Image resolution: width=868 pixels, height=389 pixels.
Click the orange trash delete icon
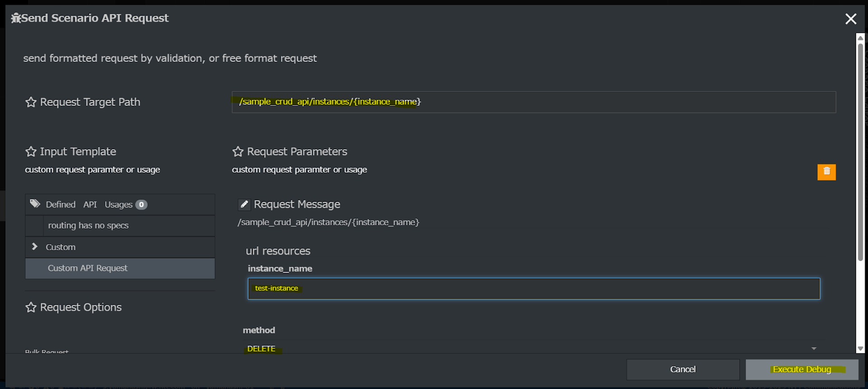tap(826, 172)
